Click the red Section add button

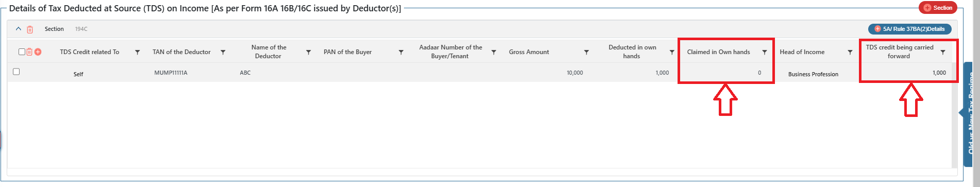[x=938, y=8]
